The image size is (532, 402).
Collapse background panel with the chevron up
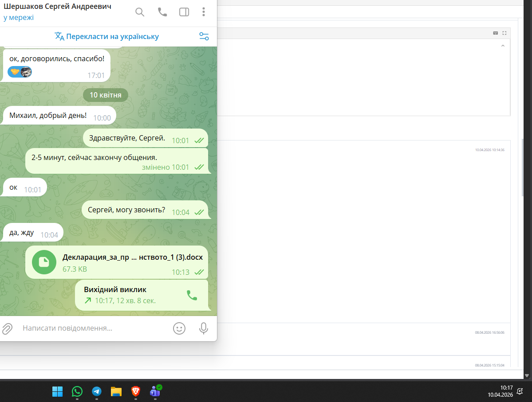point(503,46)
